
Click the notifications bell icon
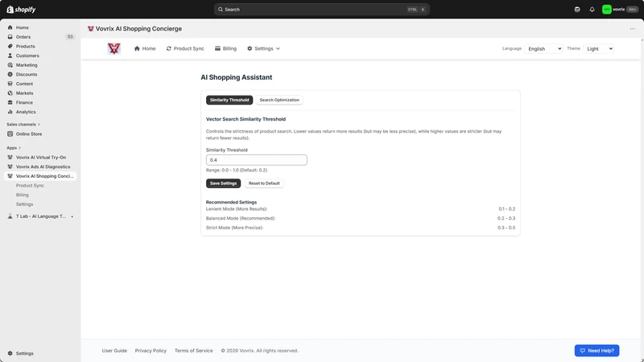[592, 10]
